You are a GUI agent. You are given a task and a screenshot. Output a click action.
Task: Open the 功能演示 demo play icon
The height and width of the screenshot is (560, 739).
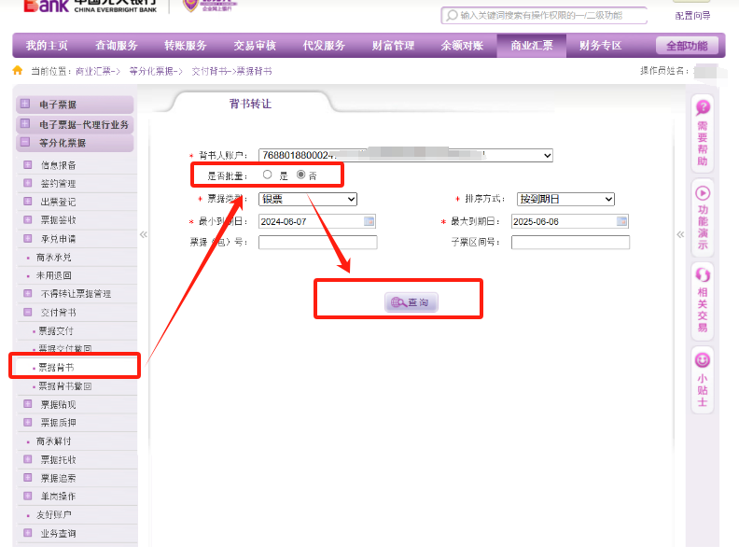point(703,193)
